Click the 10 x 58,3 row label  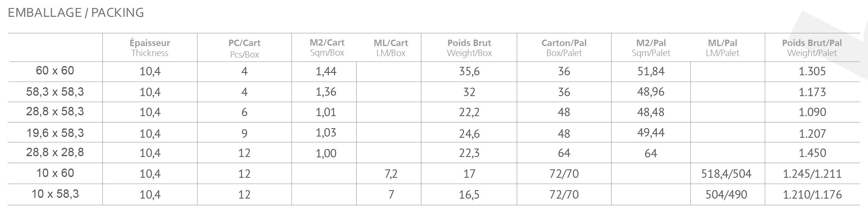(55, 194)
